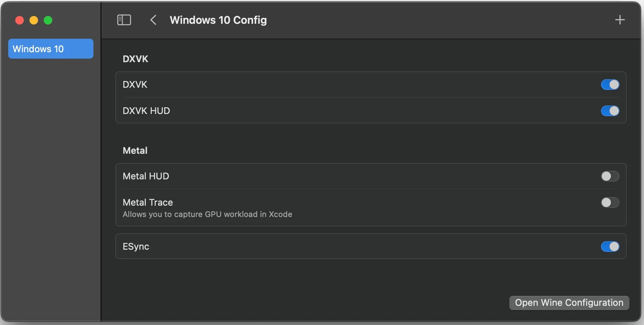The width and height of the screenshot is (644, 325).
Task: Click the DXVK HUD row label
Action: point(146,111)
